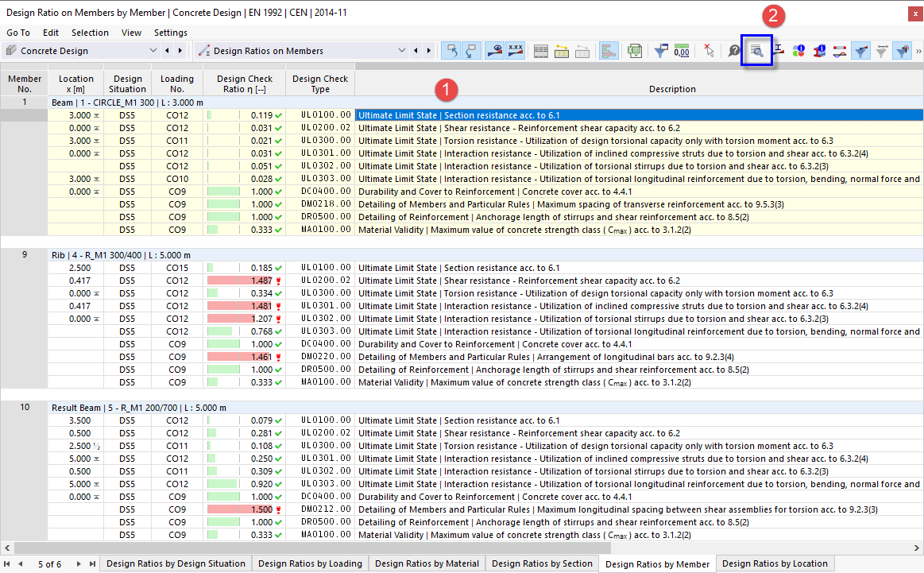Click the red ratio bar showing 1.500
Screen dimensions: 924x573
(240, 509)
